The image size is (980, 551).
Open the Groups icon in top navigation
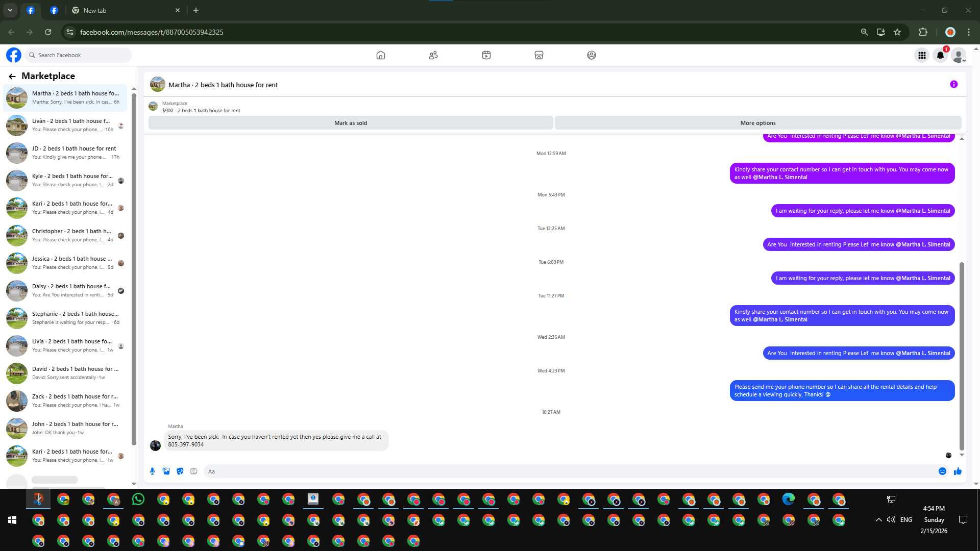(x=592, y=55)
